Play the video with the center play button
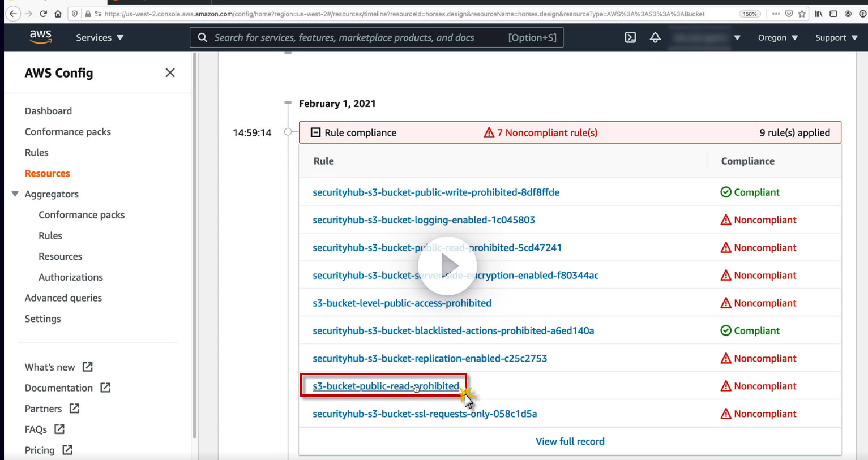Image resolution: width=868 pixels, height=460 pixels. tap(447, 266)
